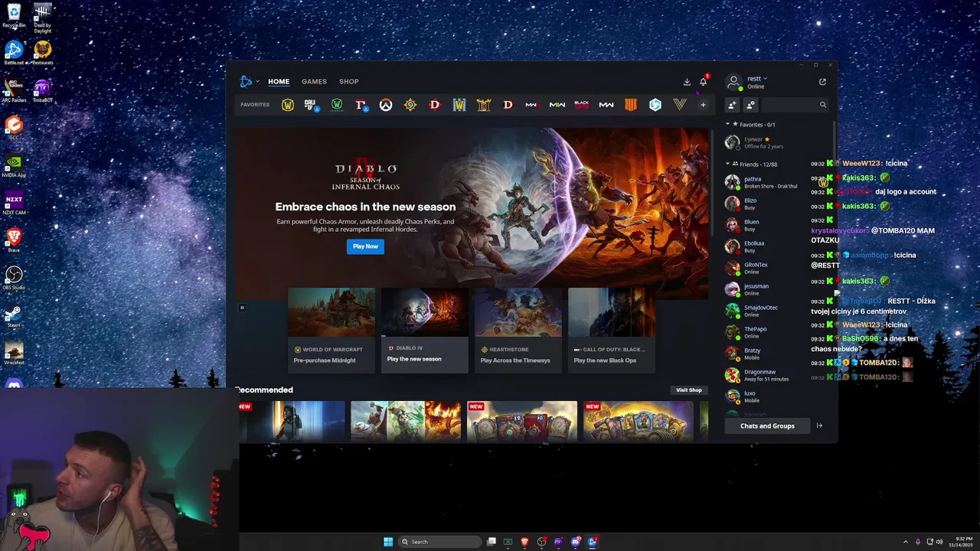Viewport: 980px width, 551px height.
Task: Select World of Warcraft Classic favorite icon
Action: 337,105
